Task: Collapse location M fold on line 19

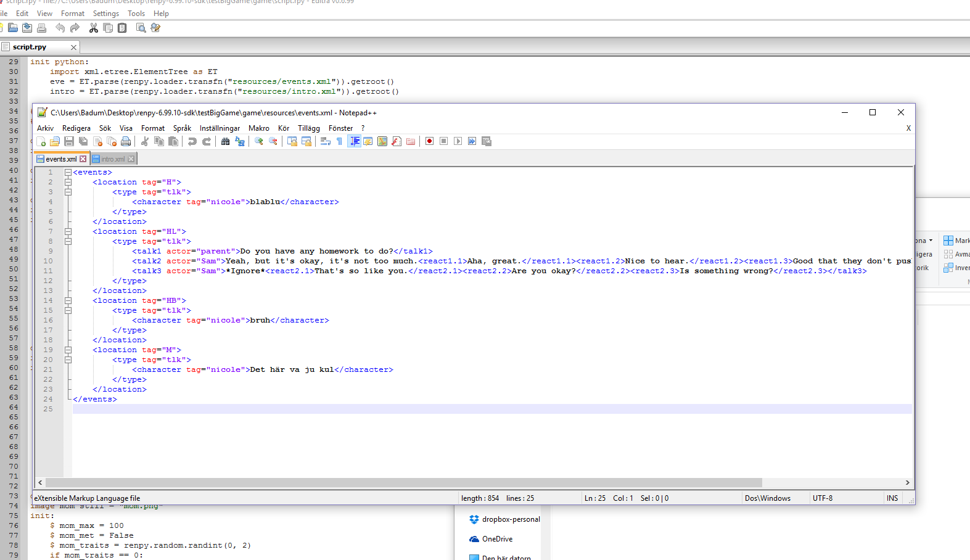Action: pyautogui.click(x=68, y=350)
